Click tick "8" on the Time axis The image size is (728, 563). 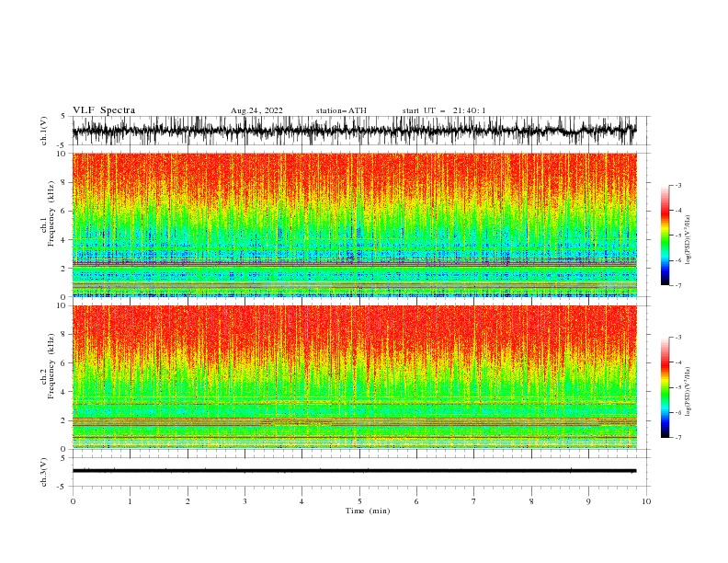pos(531,501)
